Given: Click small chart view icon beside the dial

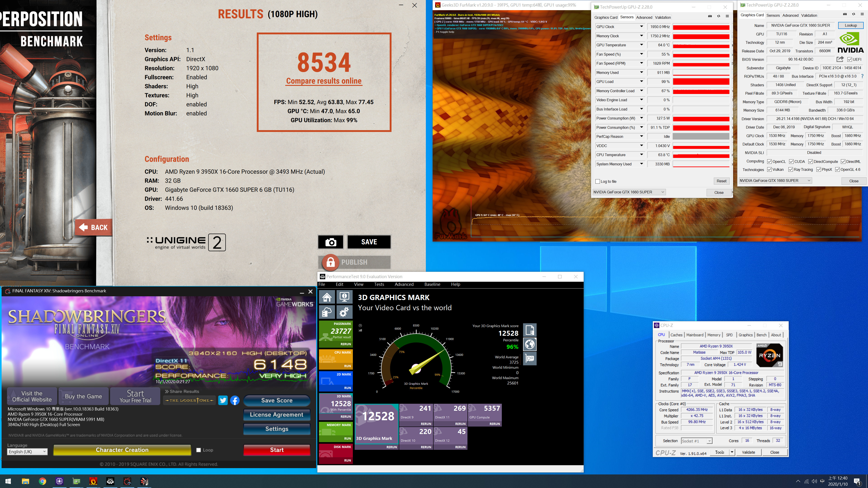Looking at the screenshot, I should point(360,330).
